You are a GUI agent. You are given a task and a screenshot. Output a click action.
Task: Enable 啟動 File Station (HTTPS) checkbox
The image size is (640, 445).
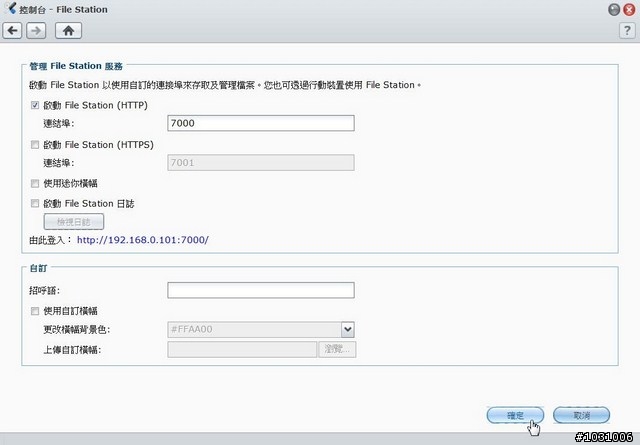(35, 145)
